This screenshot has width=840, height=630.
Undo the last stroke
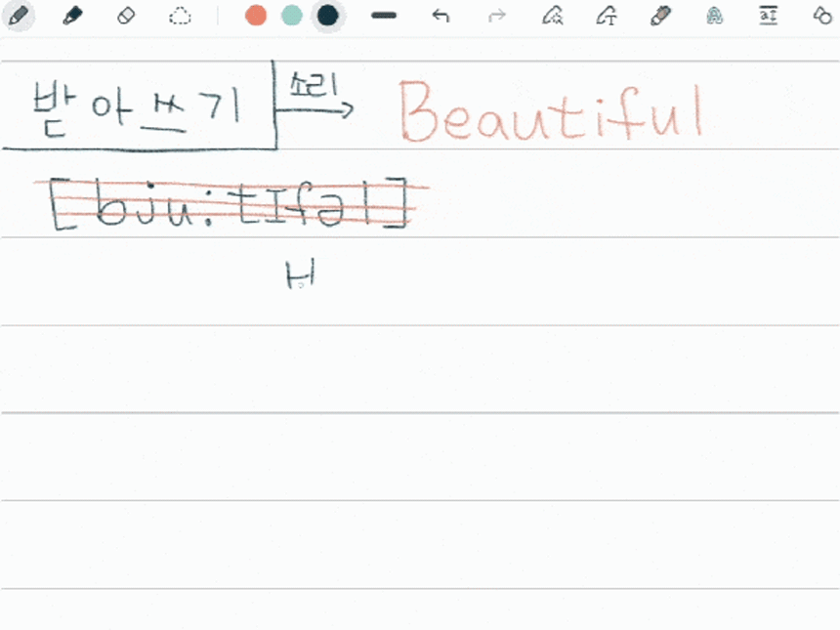coord(441,16)
